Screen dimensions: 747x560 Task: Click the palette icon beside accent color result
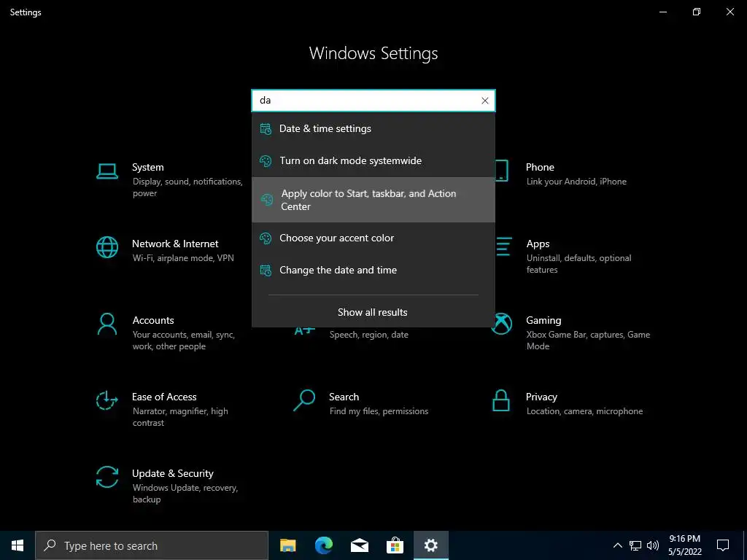click(x=266, y=238)
